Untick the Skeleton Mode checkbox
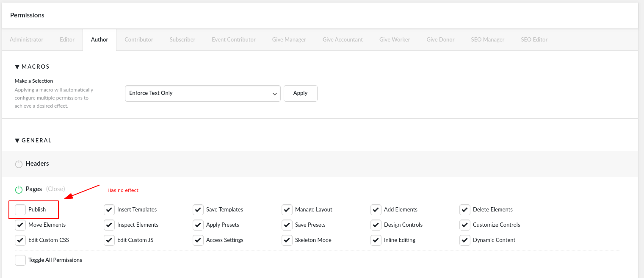This screenshot has height=278, width=644. click(x=287, y=240)
